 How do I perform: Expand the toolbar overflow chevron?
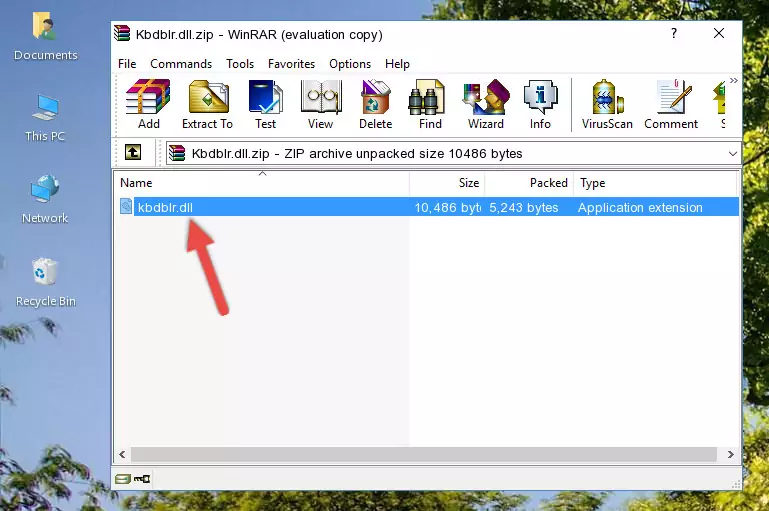733,80
